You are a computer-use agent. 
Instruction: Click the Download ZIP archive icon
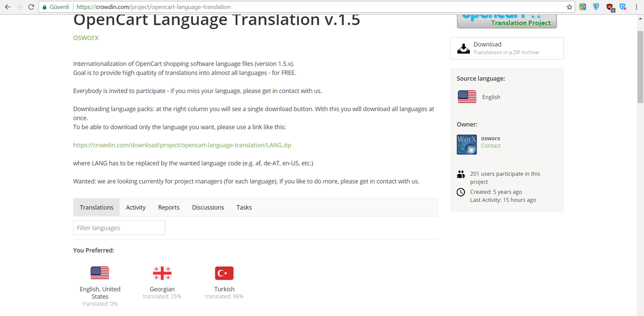click(463, 48)
